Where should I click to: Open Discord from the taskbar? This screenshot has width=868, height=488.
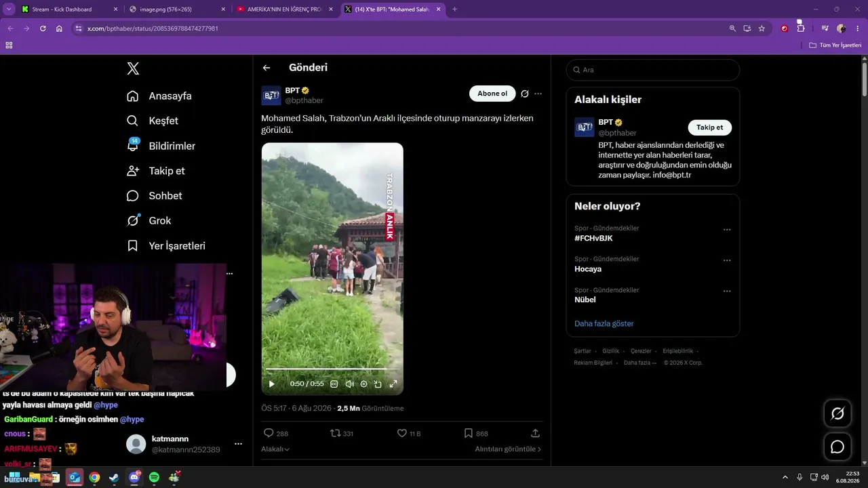[134, 478]
